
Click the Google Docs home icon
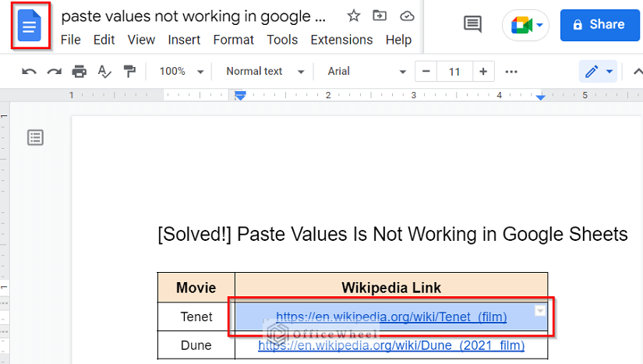(x=30, y=27)
